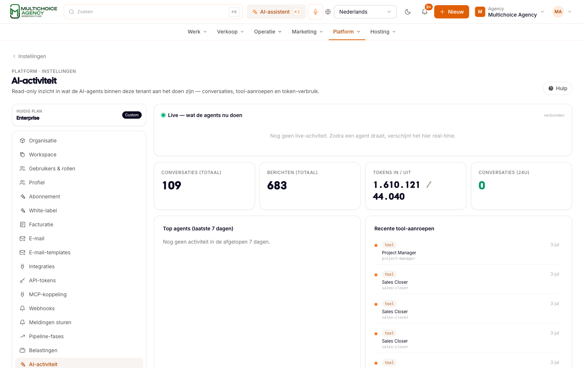
Task: Click the globe language icon
Action: tap(328, 12)
